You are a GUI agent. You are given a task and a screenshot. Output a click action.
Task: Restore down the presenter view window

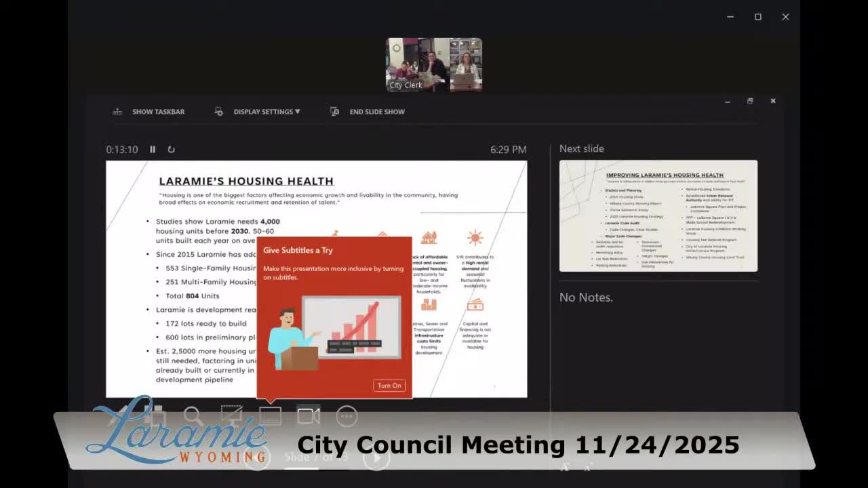[750, 101]
